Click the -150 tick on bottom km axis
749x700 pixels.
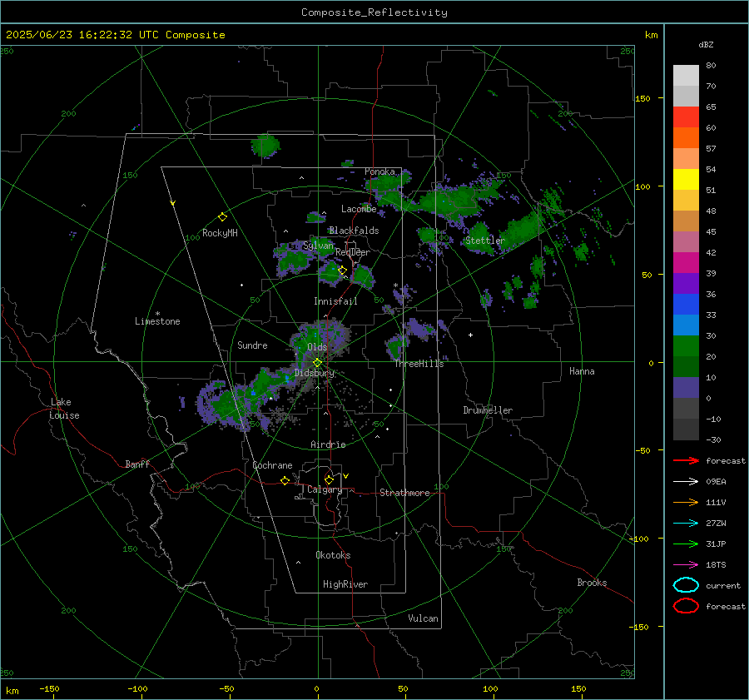pos(49,688)
